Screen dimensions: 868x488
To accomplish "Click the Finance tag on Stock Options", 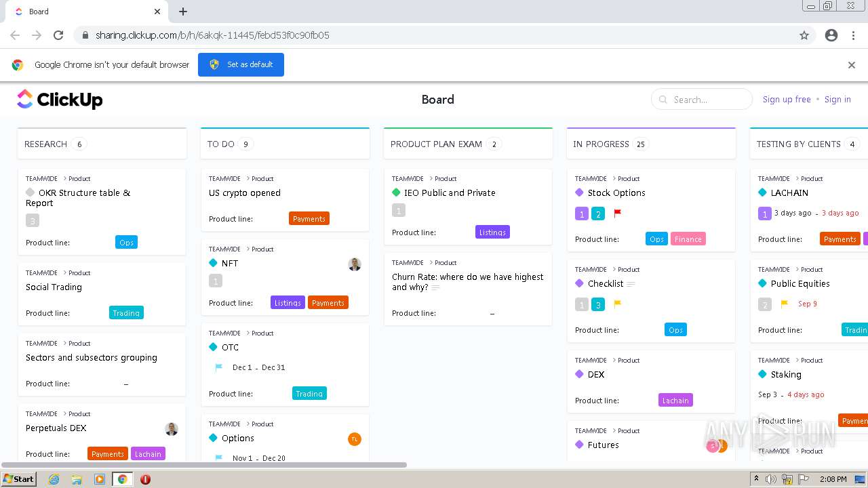I will point(688,239).
